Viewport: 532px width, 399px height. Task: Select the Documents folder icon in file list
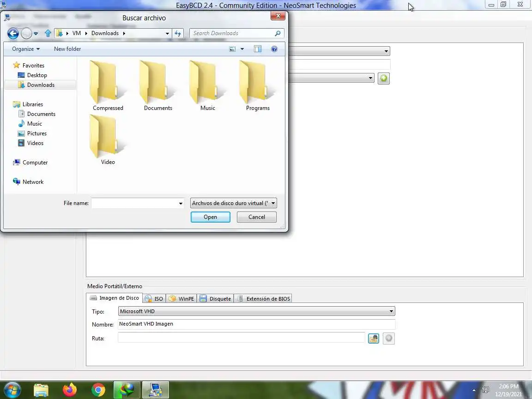pos(158,85)
